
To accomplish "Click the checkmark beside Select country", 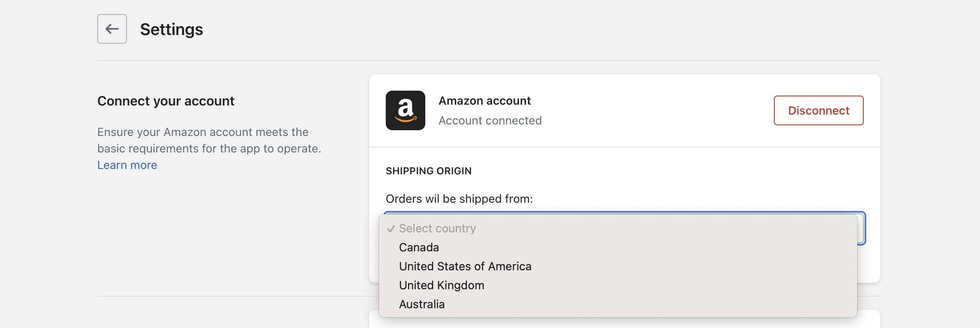I will tap(391, 229).
